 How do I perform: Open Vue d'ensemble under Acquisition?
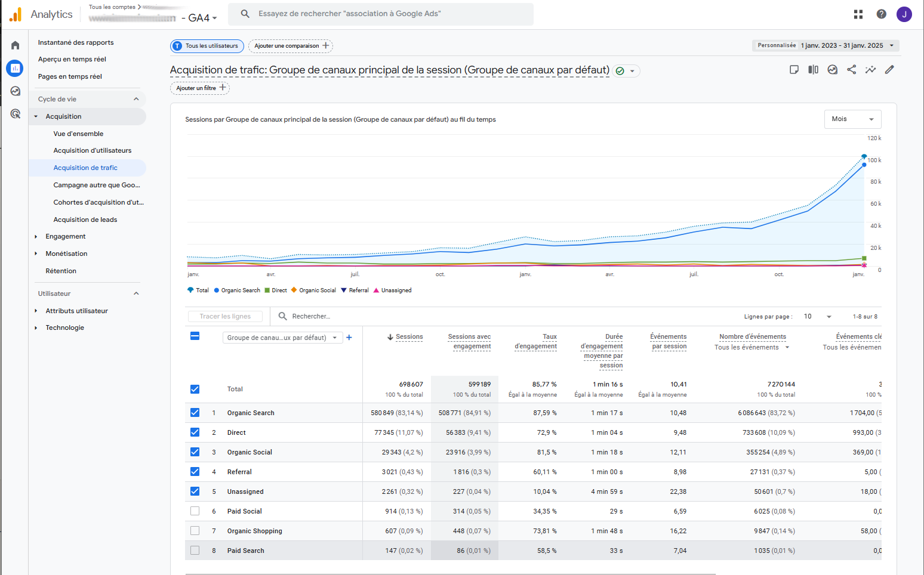(78, 134)
